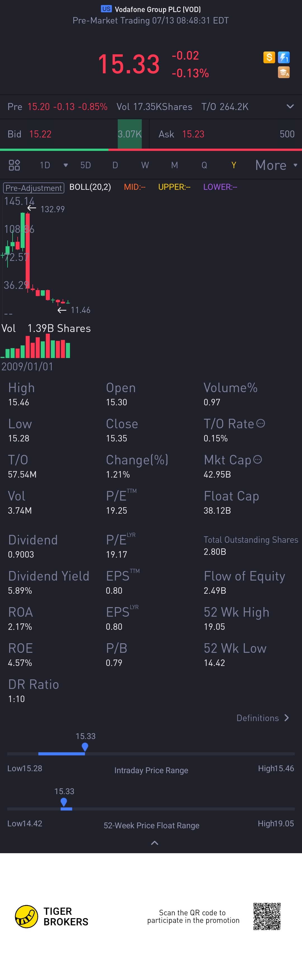Open the More chart periods dropdown

click(276, 165)
